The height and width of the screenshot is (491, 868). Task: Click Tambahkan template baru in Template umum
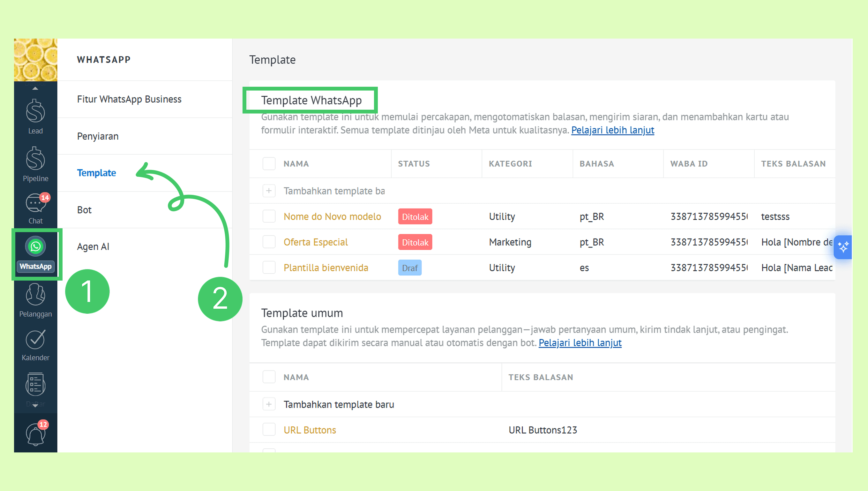[339, 404]
